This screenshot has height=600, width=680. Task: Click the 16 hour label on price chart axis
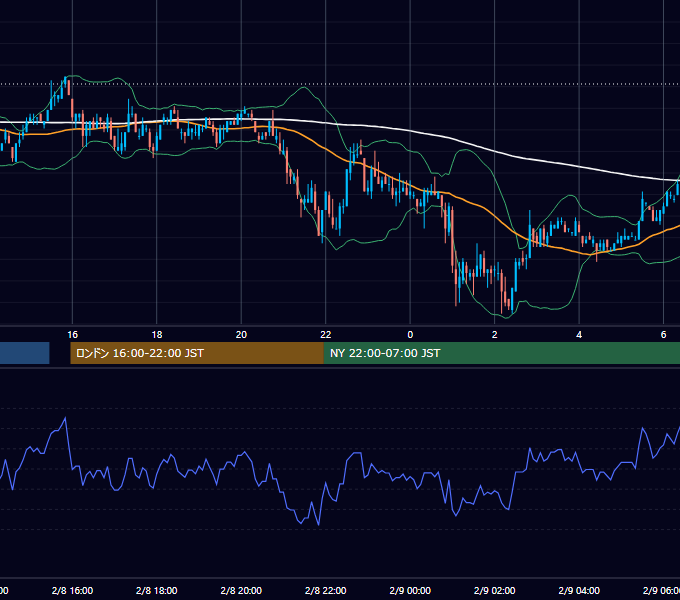(x=72, y=335)
